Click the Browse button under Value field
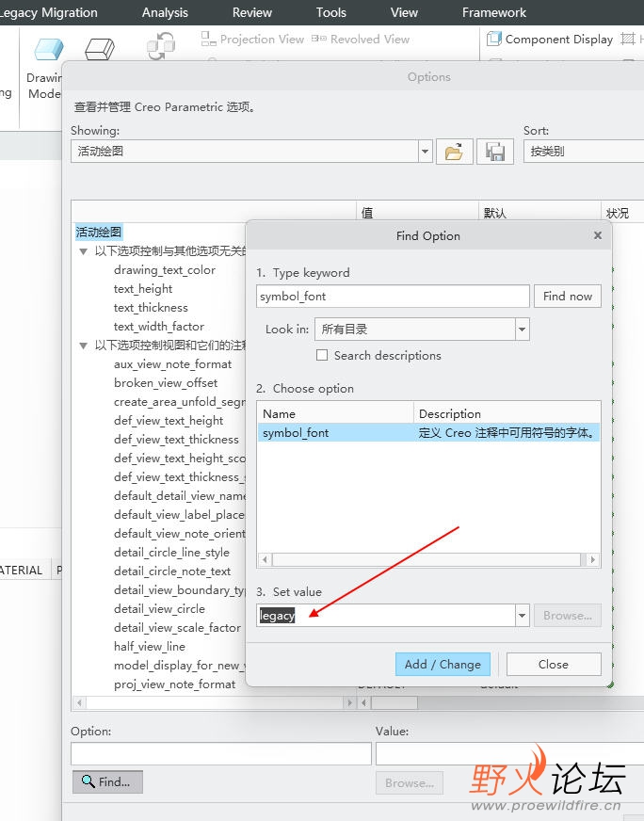The height and width of the screenshot is (821, 644). click(x=410, y=783)
